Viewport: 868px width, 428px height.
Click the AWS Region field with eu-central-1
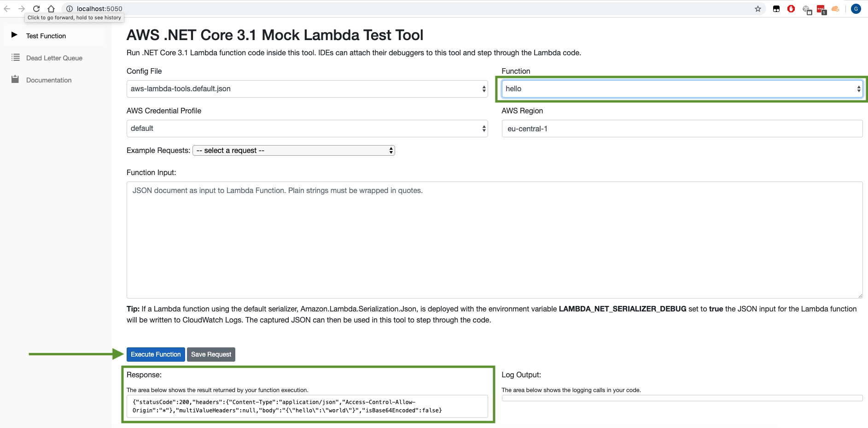682,129
